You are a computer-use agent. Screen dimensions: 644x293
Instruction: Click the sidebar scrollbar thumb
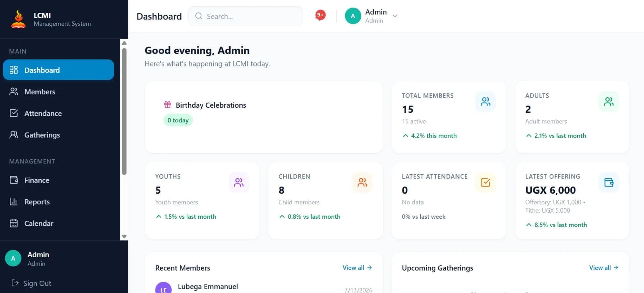pyautogui.click(x=124, y=111)
